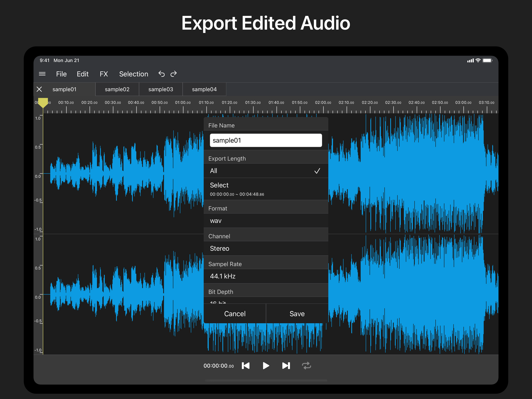Open the hamburger menu icon

42,74
